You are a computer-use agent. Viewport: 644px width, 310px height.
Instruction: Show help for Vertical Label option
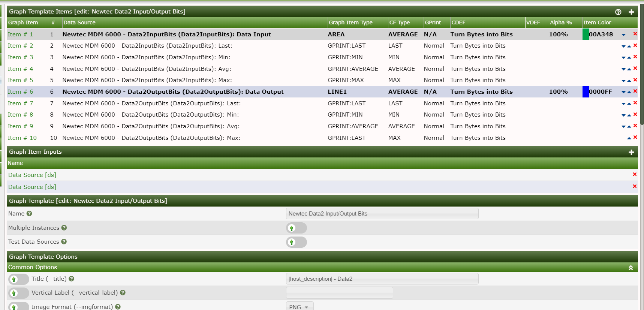[x=123, y=292]
